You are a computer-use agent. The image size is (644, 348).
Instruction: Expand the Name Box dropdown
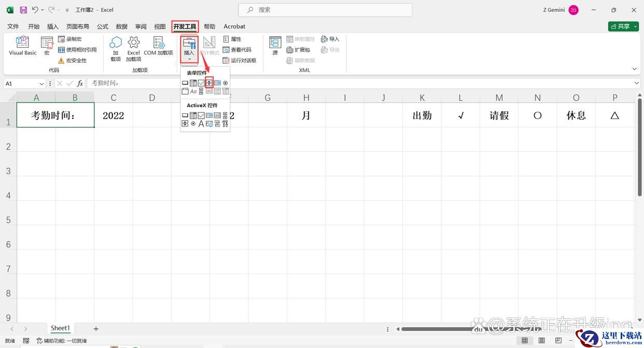click(41, 83)
